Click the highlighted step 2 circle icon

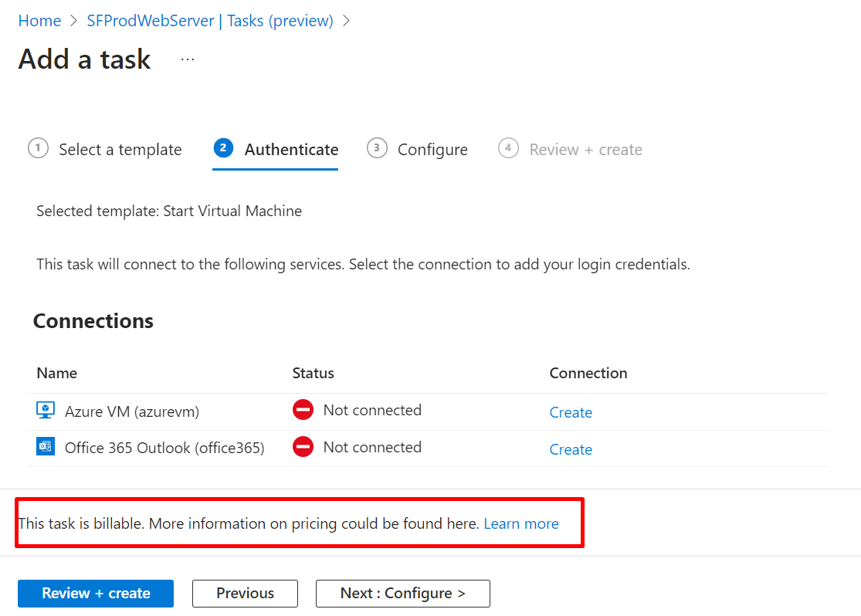coord(223,147)
